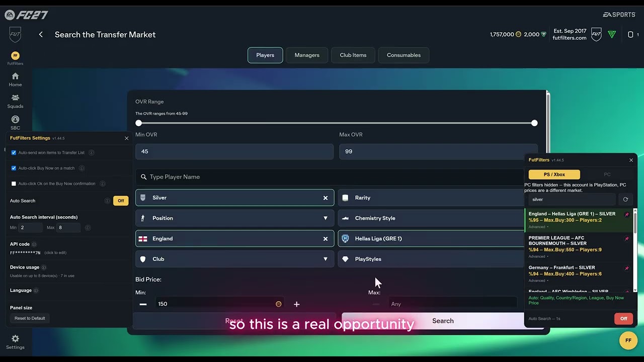Click the green points icon next to 2,000
The height and width of the screenshot is (362, 644).
click(543, 35)
